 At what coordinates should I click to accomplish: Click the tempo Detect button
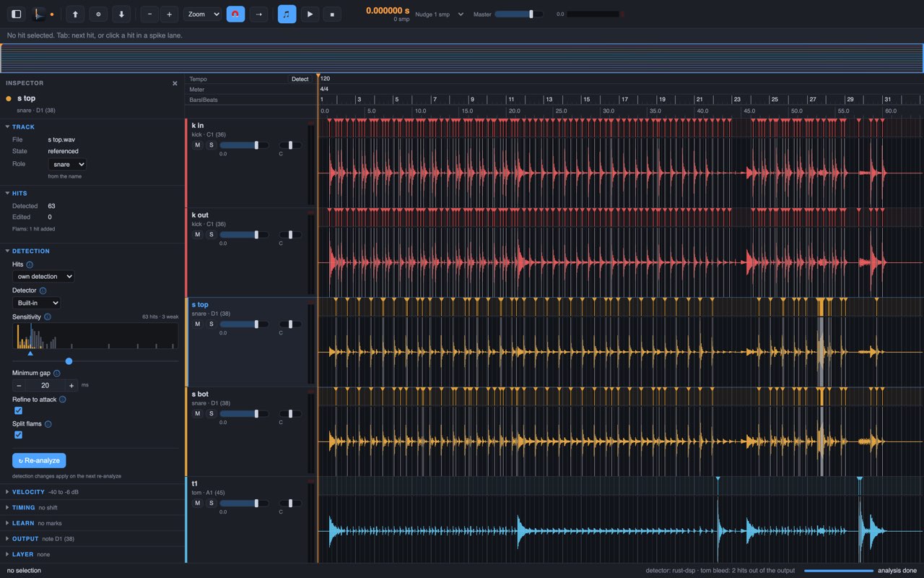tap(300, 79)
